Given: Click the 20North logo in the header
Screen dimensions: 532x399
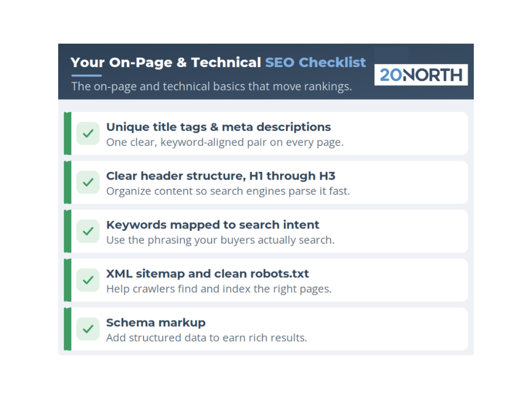Looking at the screenshot, I should [421, 75].
